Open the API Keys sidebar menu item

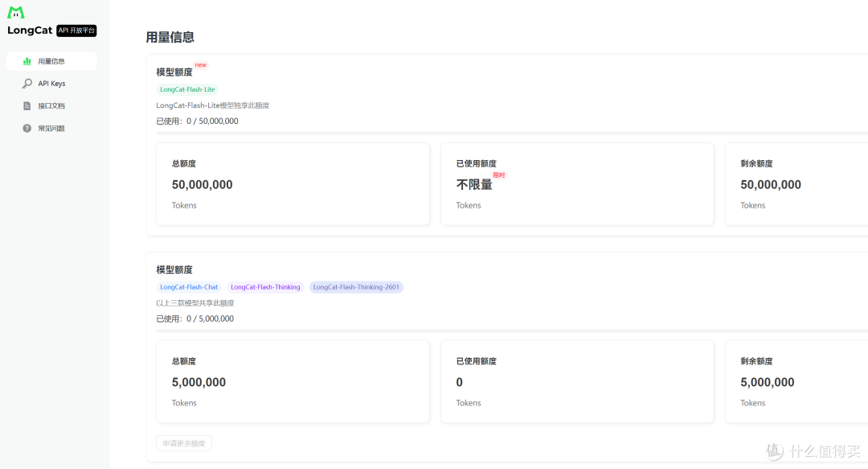point(51,83)
